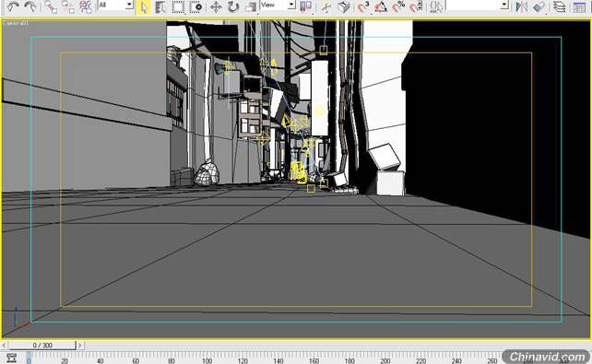
Task: Activate the Select and Rotate tool
Action: [x=233, y=6]
